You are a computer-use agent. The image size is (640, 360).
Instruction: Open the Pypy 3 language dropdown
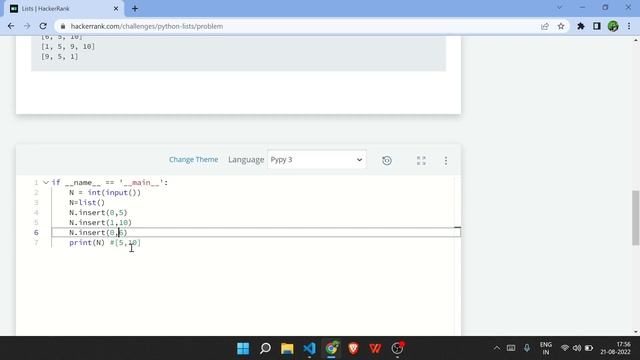(x=317, y=160)
